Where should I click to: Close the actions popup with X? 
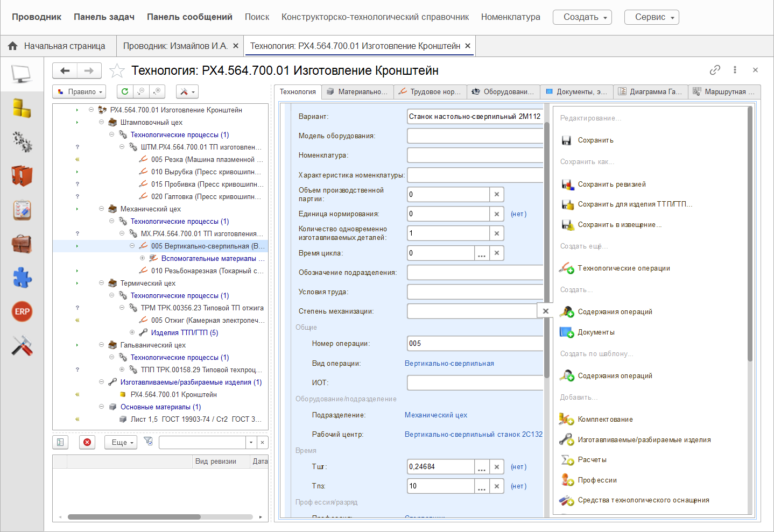tap(545, 311)
